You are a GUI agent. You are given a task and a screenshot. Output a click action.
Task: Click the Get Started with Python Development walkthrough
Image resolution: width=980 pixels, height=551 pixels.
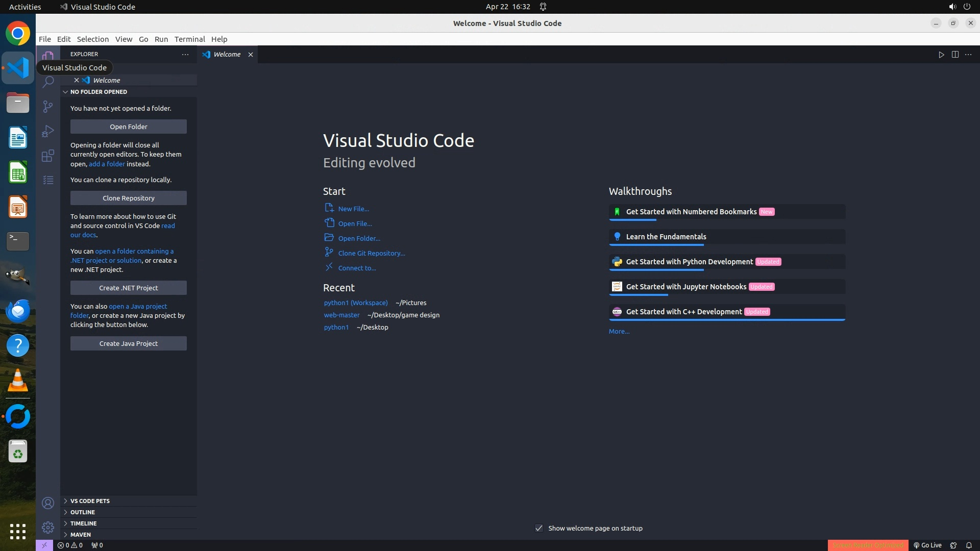point(689,262)
